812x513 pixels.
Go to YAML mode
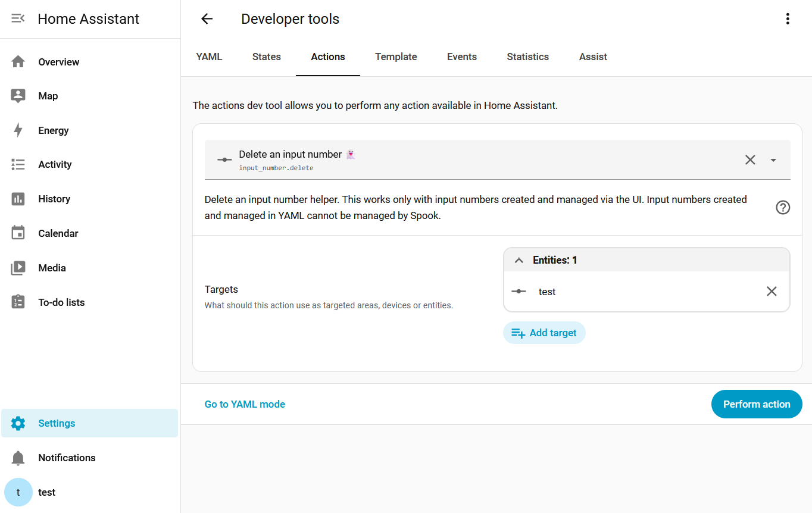pyautogui.click(x=245, y=404)
